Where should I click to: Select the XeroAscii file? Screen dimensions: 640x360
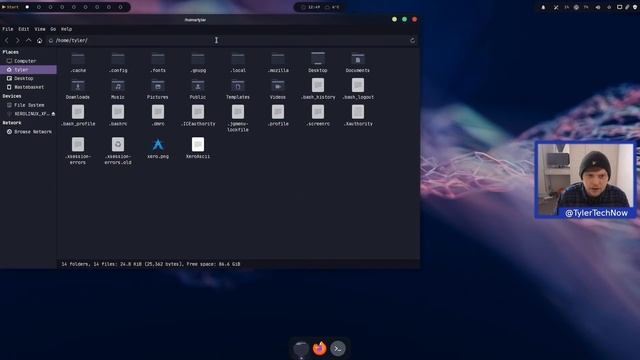coord(198,148)
